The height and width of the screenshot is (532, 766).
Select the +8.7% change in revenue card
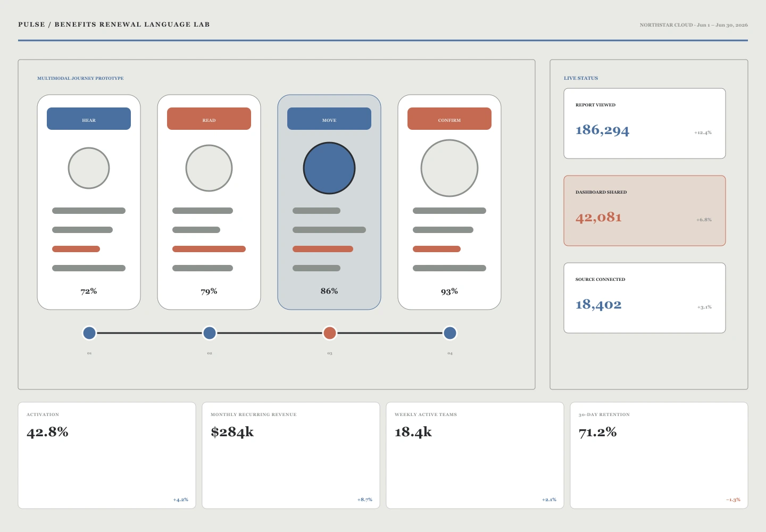(x=365, y=500)
